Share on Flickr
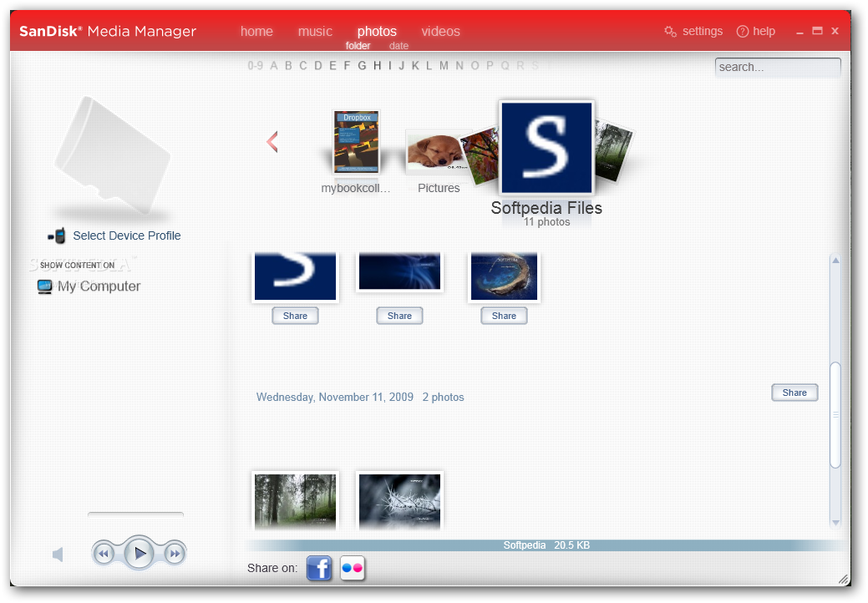Screen dimensions: 868x603 click(352, 568)
